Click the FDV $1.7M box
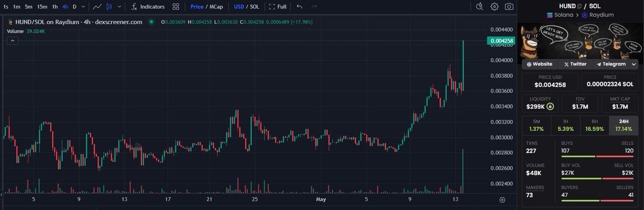644x210 pixels. pos(581,103)
